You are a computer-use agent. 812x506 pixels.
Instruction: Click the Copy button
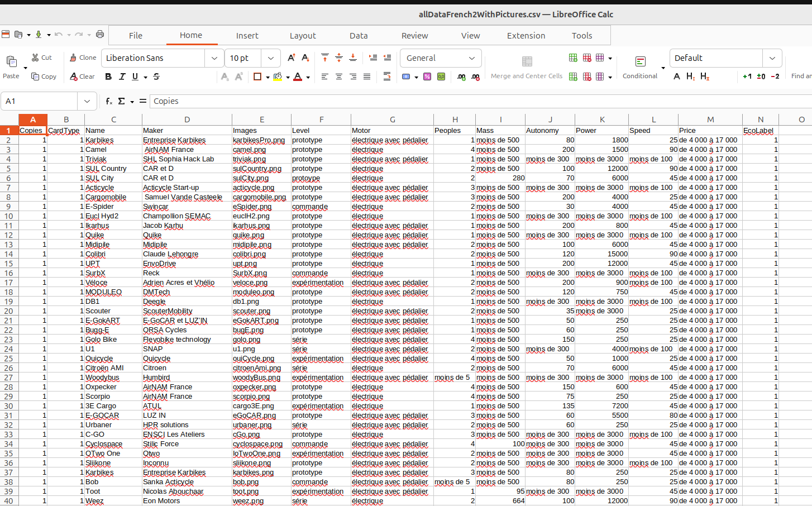(x=44, y=77)
